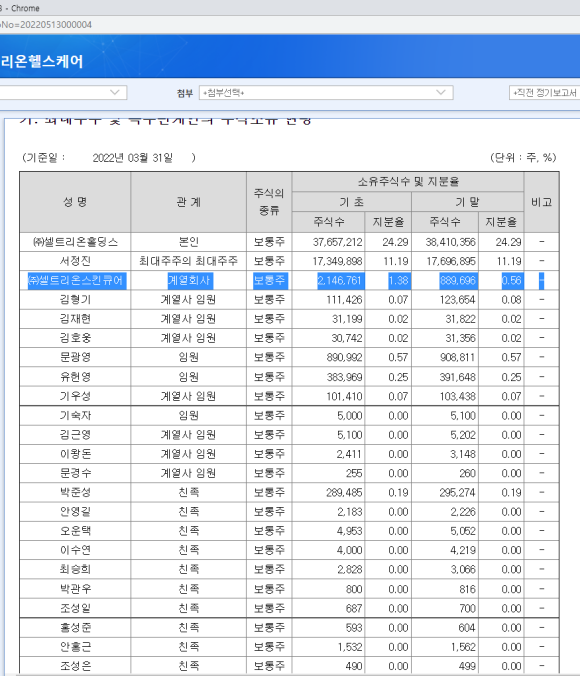The height and width of the screenshot is (676, 580).
Task: Click the 기우성 name cell
Action: pyautogui.click(x=75, y=396)
